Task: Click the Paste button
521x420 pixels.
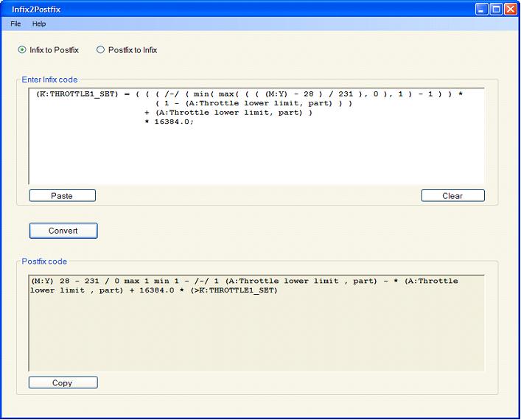Action: point(63,196)
